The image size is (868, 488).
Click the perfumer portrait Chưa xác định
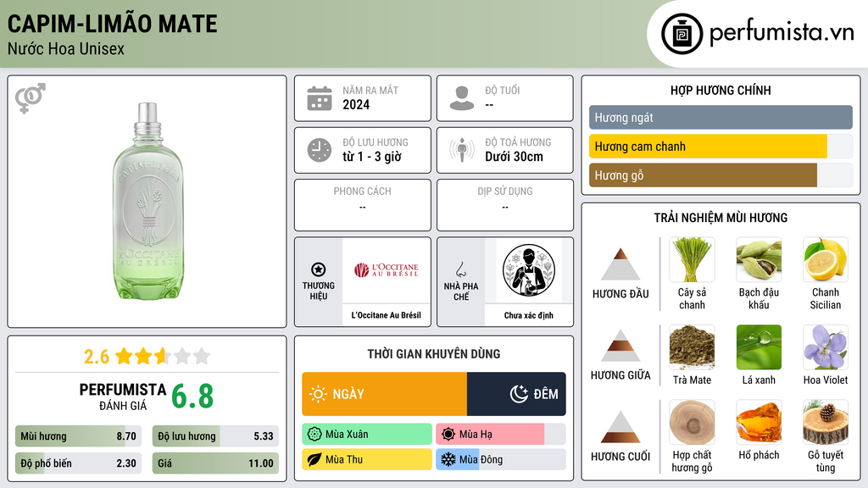click(x=529, y=270)
